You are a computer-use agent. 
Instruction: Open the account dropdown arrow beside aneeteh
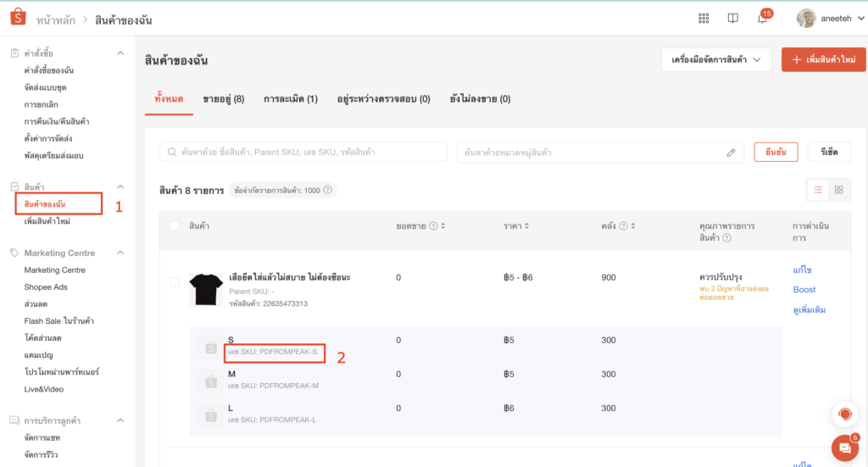(x=861, y=19)
